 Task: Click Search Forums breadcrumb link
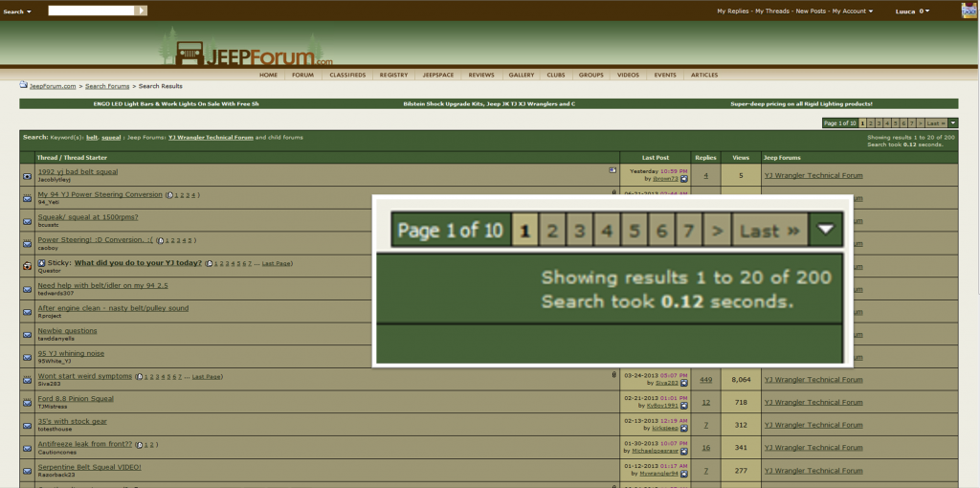107,86
